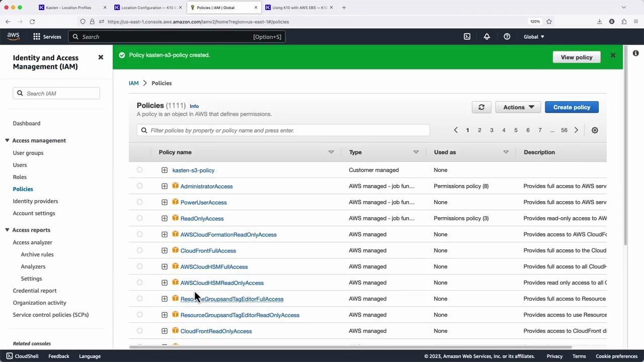Open the Global region dropdown
Viewport: 644px width, 362px height.
click(534, 37)
